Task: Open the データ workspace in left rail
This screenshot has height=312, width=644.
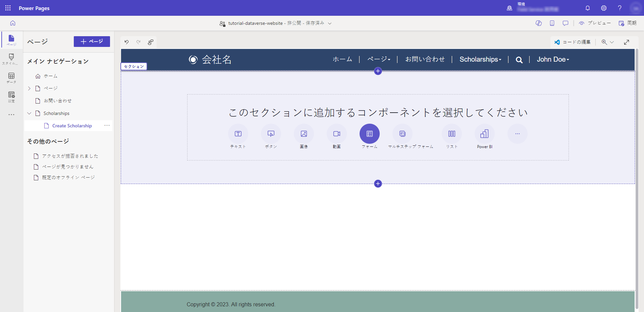Action: pyautogui.click(x=11, y=78)
